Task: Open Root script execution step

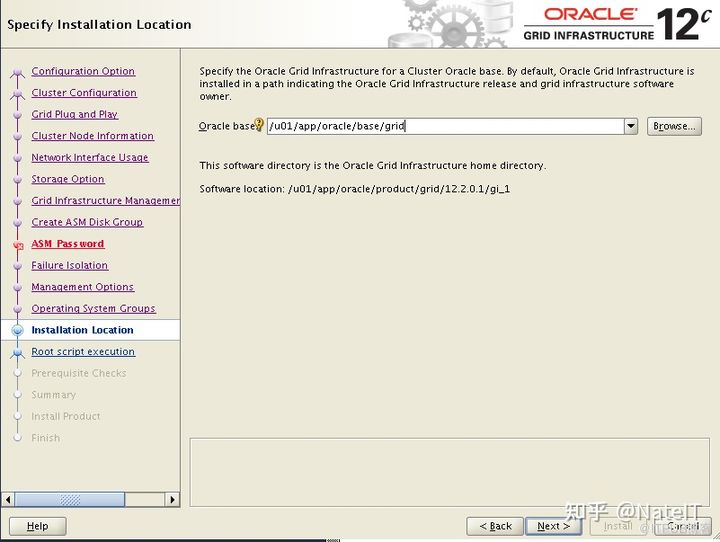Action: pos(83,352)
